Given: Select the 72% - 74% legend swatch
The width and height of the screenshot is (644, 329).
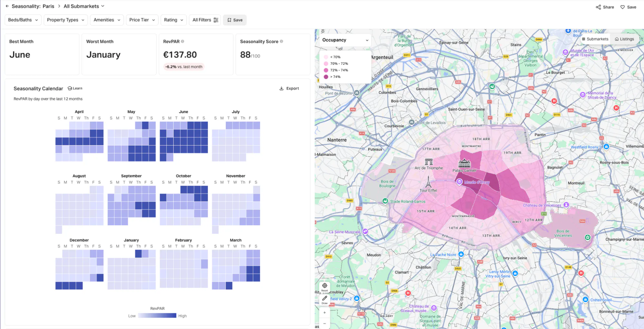Looking at the screenshot, I should point(326,70).
